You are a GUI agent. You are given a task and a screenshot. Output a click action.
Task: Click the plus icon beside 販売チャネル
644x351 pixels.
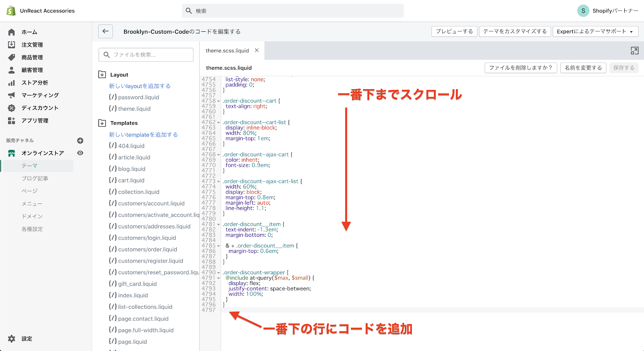point(80,141)
